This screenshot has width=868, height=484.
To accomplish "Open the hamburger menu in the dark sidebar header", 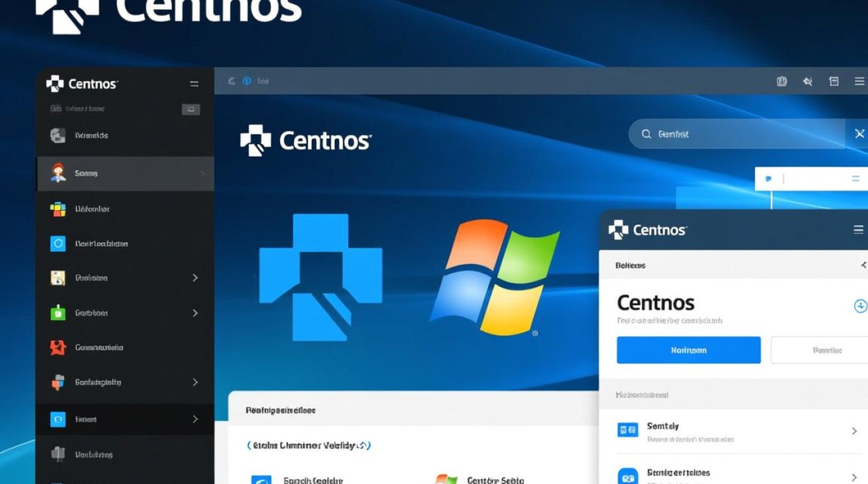I will point(194,84).
